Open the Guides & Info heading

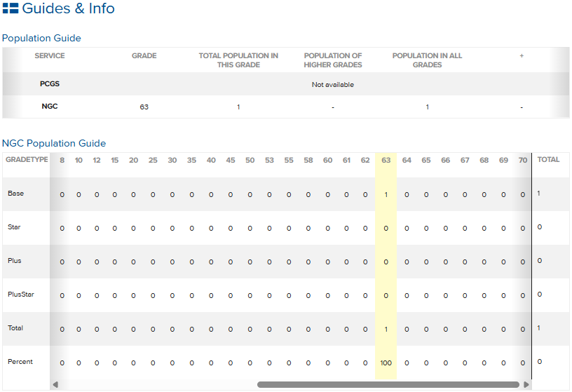click(68, 8)
